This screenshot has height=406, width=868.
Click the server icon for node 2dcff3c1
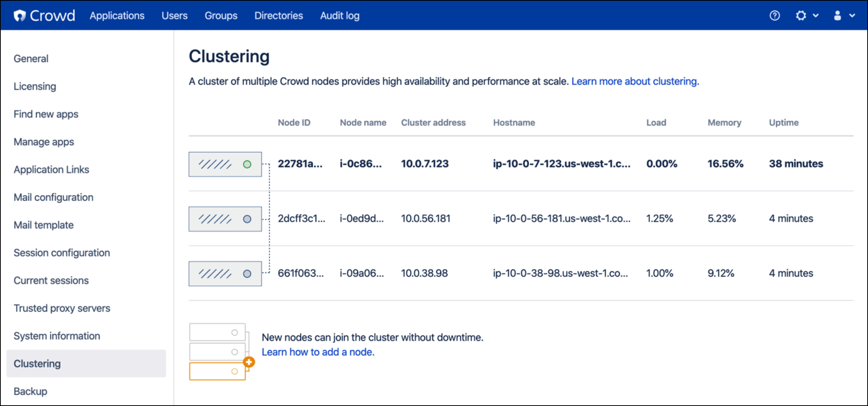click(225, 219)
